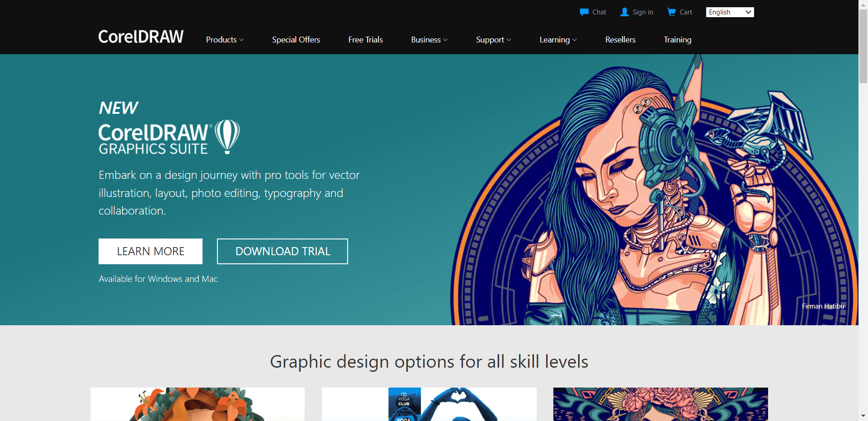Expand the Products menu
The height and width of the screenshot is (421, 868).
point(225,40)
